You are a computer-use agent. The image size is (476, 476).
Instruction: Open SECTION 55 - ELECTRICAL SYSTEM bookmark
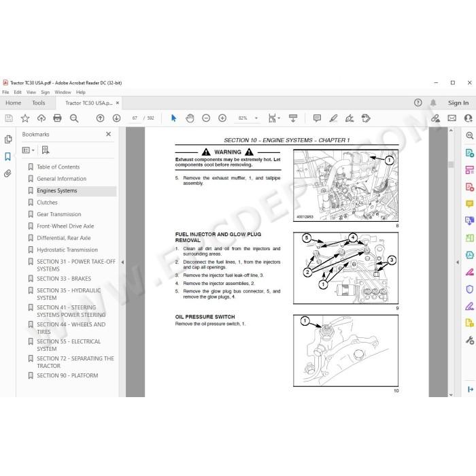pos(69,345)
